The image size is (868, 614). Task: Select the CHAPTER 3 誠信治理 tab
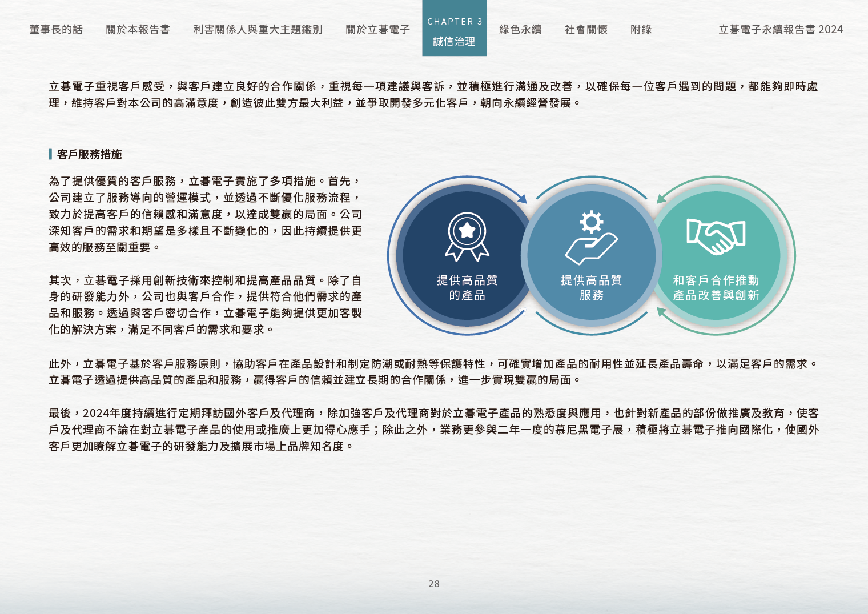click(455, 28)
